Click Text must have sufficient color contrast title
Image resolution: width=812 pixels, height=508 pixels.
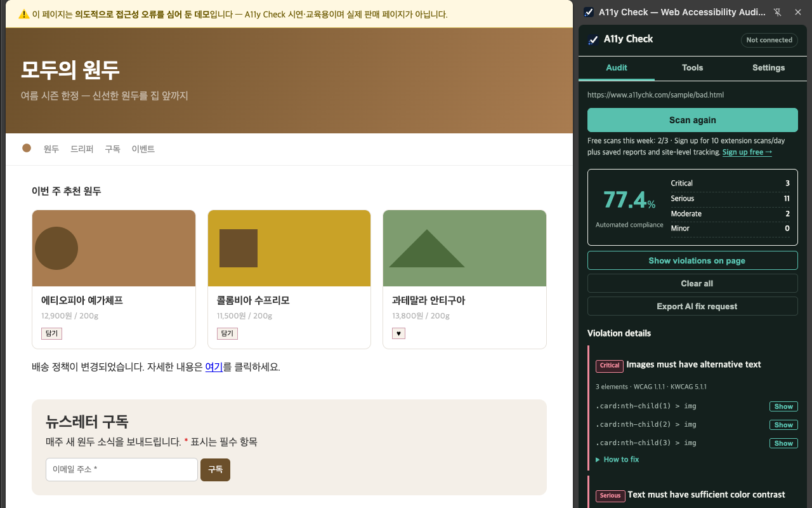tap(706, 495)
